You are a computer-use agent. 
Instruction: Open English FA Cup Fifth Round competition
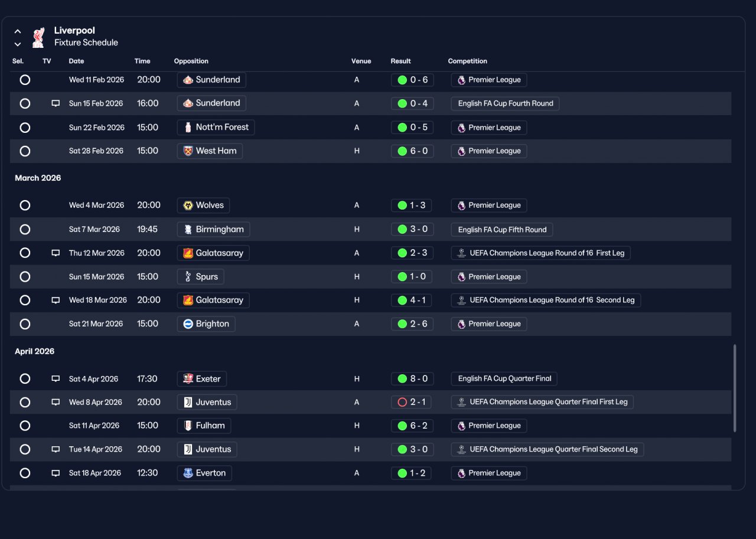(x=502, y=230)
